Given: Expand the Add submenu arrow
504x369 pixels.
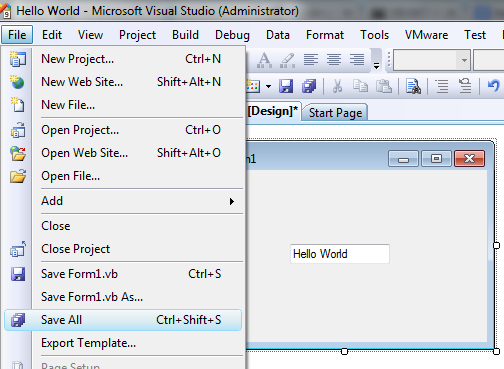Looking at the screenshot, I should pyautogui.click(x=232, y=201).
